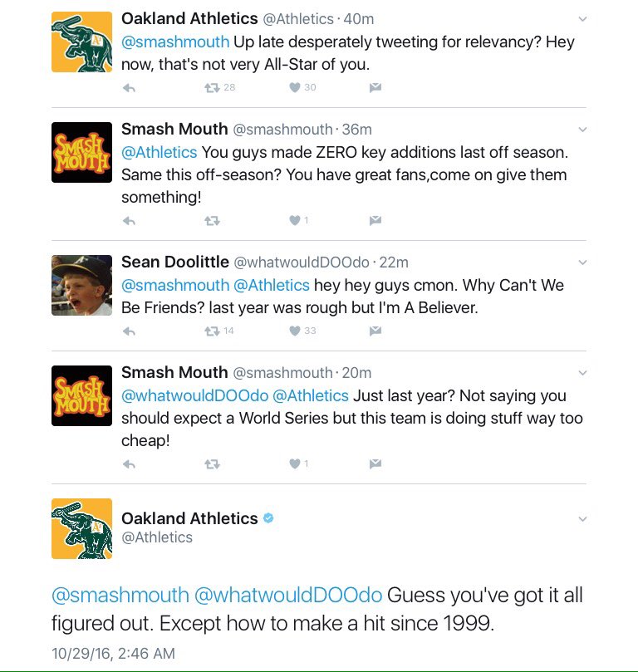The image size is (638, 672).
Task: Like the Athletics tweet with 30 likes
Action: [x=295, y=87]
